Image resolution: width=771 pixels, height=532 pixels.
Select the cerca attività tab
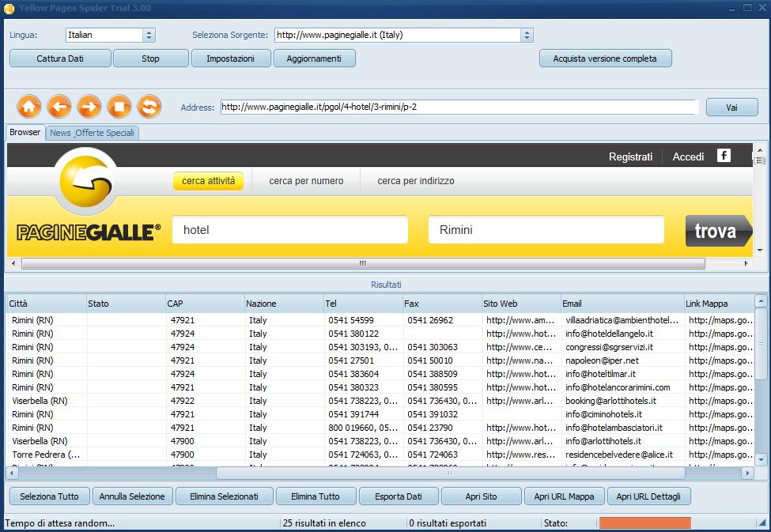209,181
